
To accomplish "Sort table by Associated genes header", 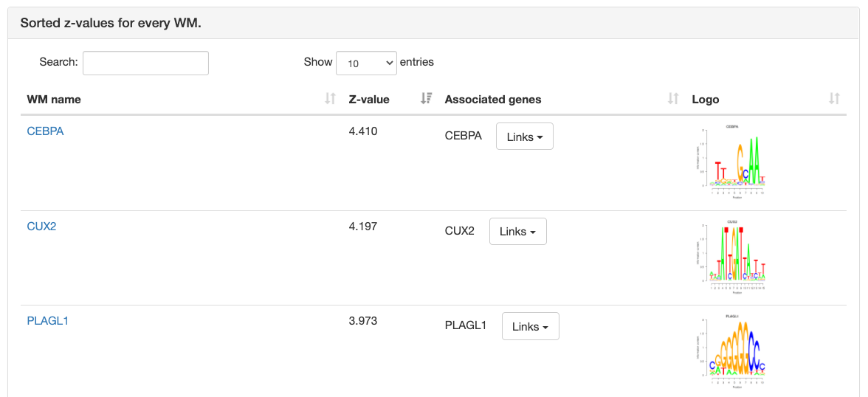I will 492,99.
